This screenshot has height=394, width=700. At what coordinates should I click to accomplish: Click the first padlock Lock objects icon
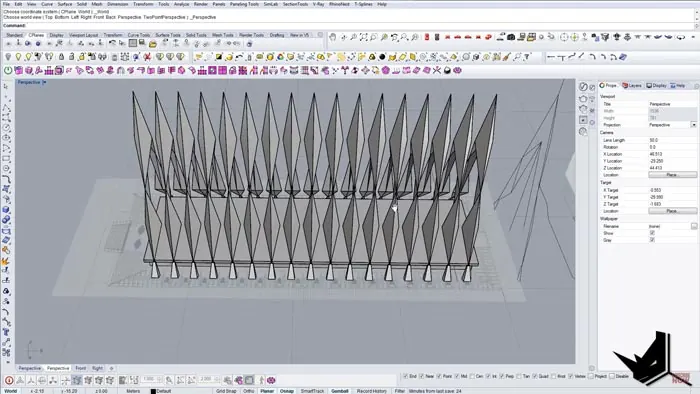tap(62, 57)
